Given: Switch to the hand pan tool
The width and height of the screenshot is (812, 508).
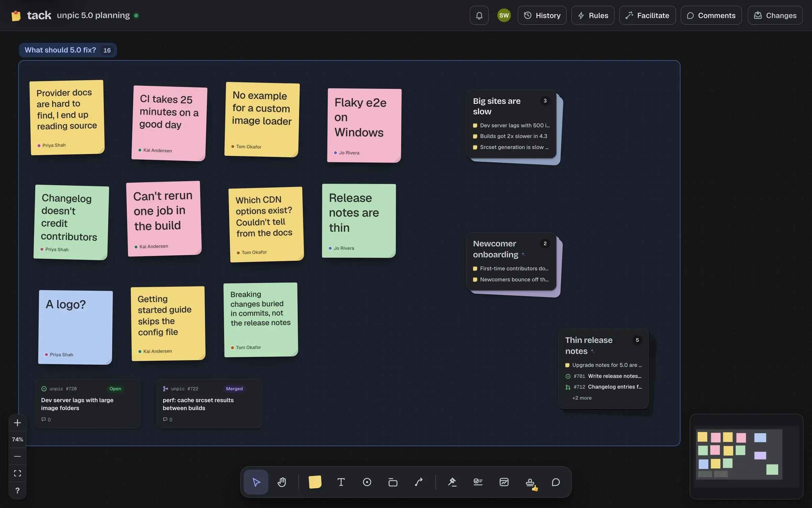Looking at the screenshot, I should click(282, 482).
